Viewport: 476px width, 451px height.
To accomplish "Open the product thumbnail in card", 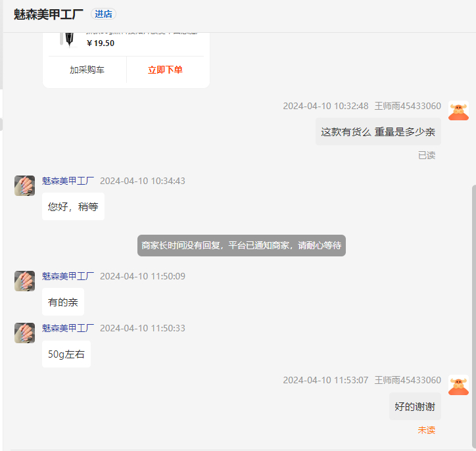I will pos(70,39).
